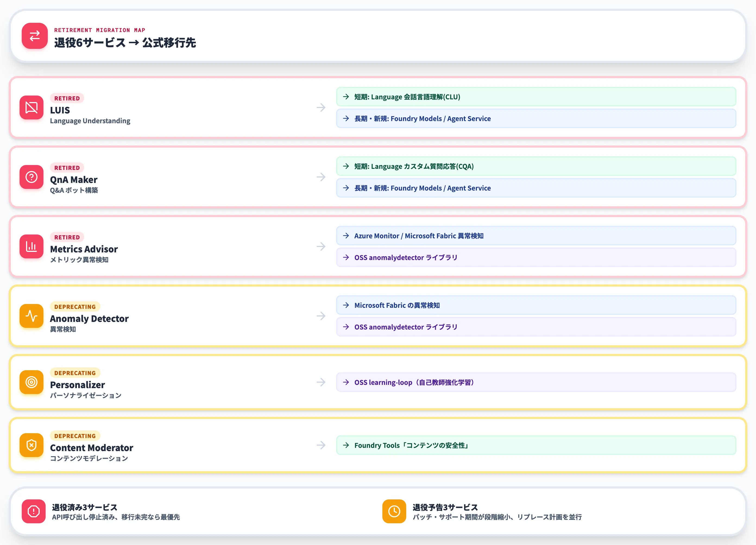
Task: Open Metrics Advisor OSS anomalydetector ライブラリ
Action: [536, 257]
